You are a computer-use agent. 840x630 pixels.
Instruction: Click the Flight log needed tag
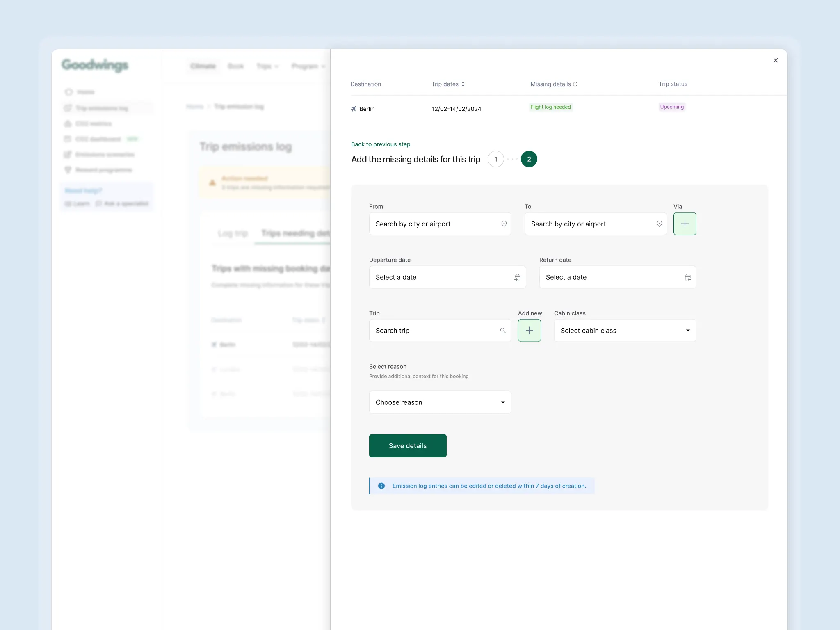pos(550,107)
